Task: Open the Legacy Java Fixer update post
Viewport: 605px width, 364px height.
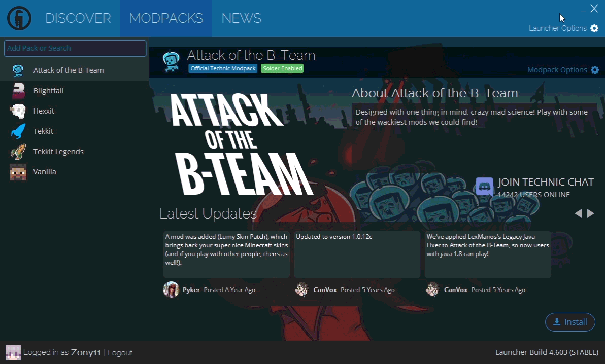Action: pos(488,254)
